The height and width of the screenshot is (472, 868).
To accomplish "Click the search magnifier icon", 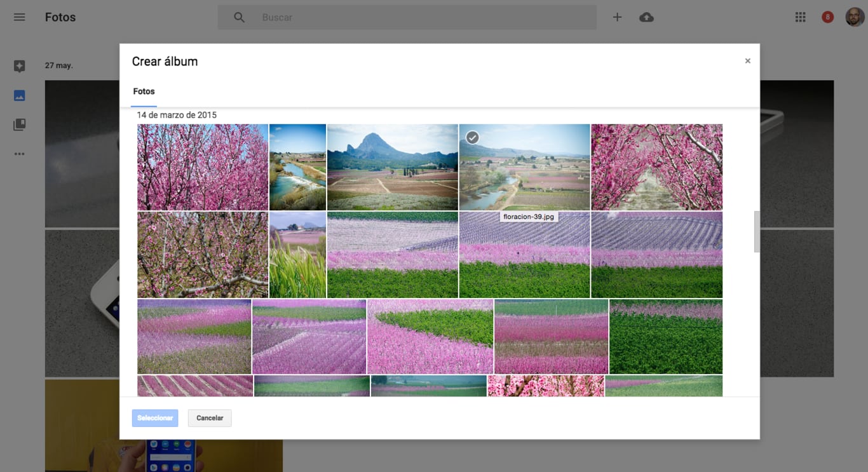I will [239, 18].
